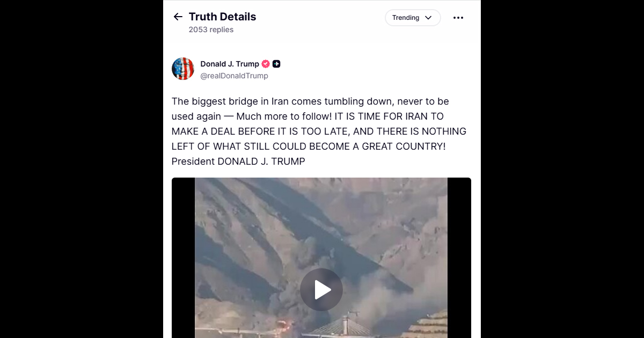Image resolution: width=644 pixels, height=338 pixels.
Task: Click the fire visible in video frame
Action: coord(283,324)
